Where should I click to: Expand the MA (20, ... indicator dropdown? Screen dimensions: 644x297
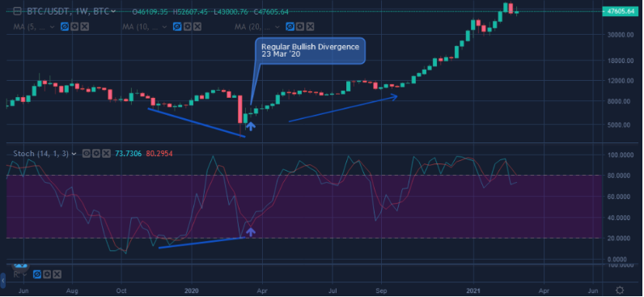278,28
